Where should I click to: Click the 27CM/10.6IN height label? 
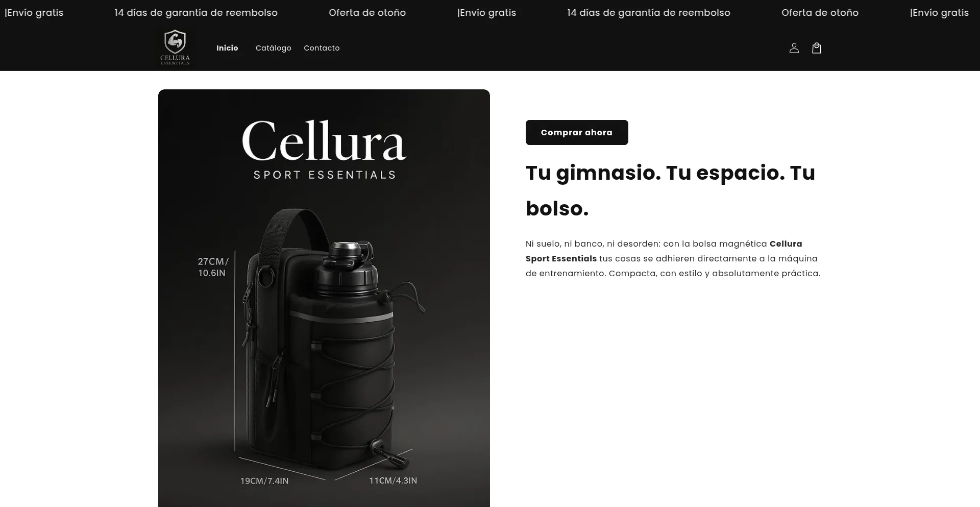click(x=213, y=267)
